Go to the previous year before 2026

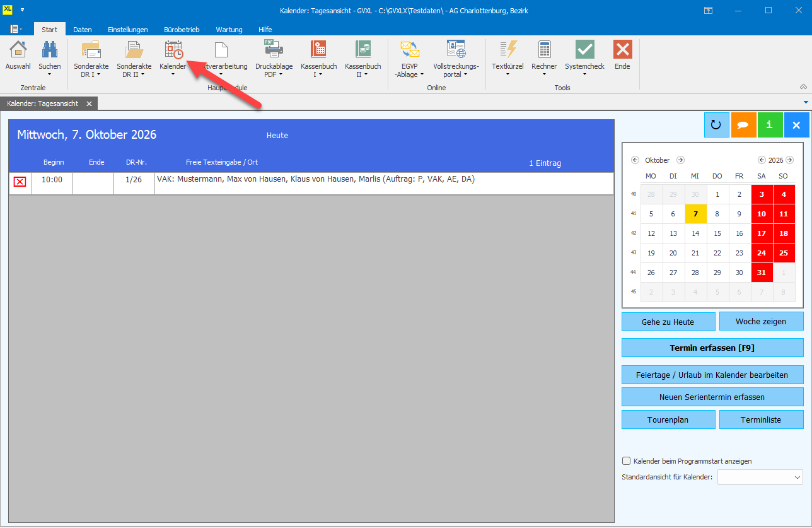762,160
